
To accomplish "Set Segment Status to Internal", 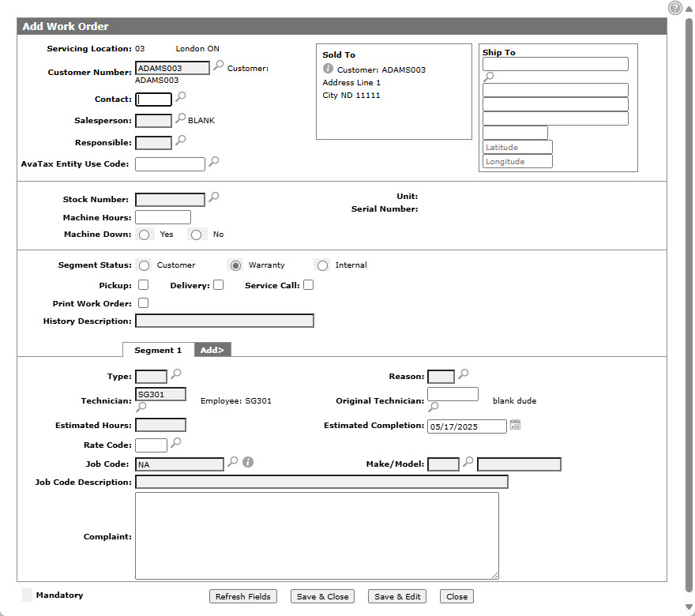I will (323, 265).
